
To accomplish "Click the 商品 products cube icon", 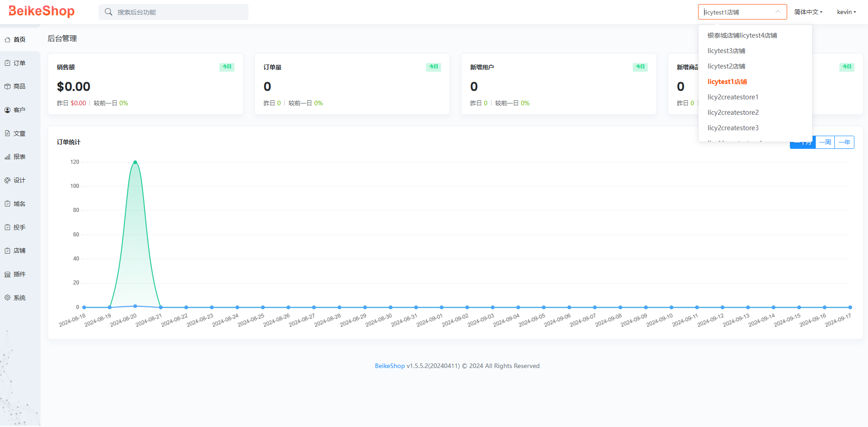I will coord(7,86).
